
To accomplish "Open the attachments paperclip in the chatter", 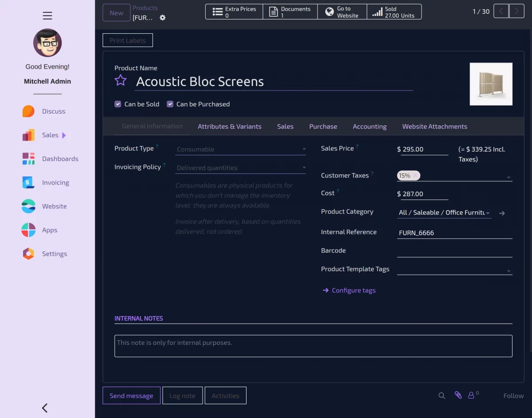I will point(458,395).
